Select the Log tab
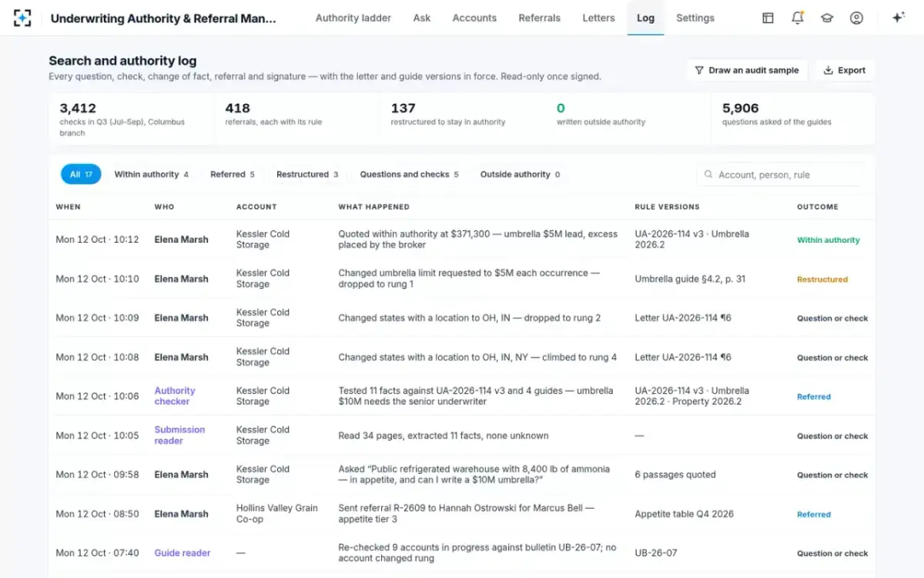This screenshot has width=924, height=578. click(645, 18)
